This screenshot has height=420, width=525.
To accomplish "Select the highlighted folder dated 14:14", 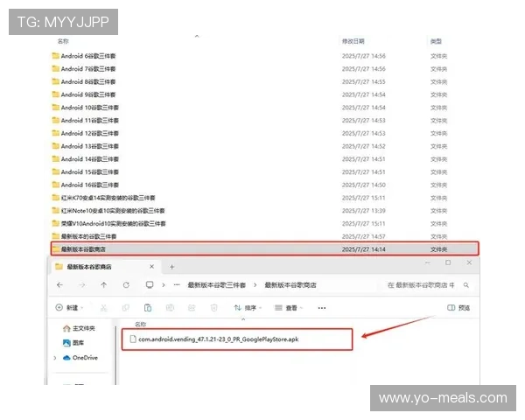I will pos(264,249).
